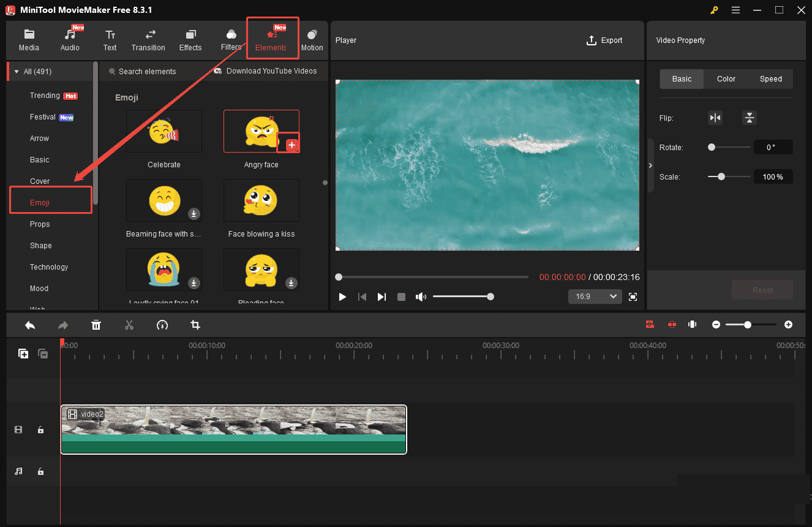Screen dimensions: 812x527
Task: Open the Transition panel icon
Action: tap(148, 39)
